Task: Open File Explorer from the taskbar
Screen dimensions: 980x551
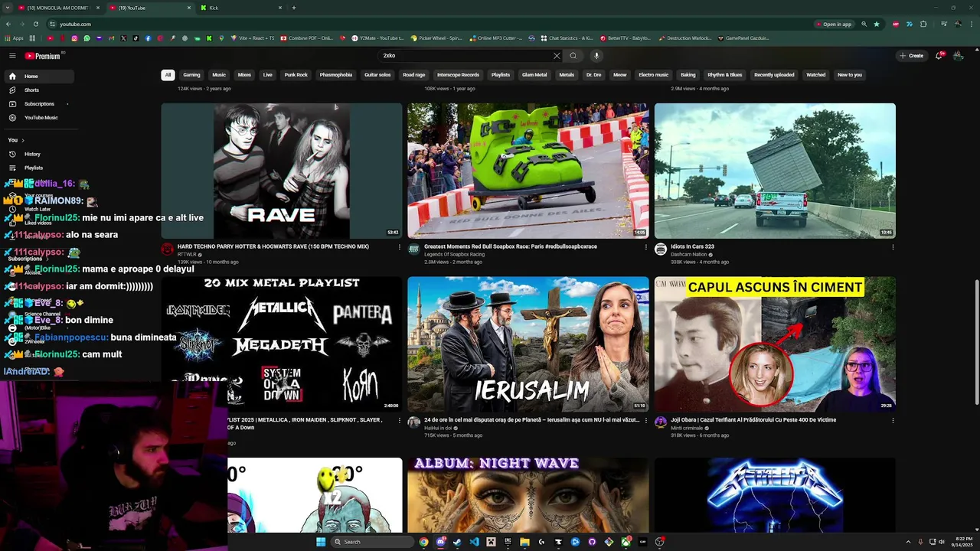Action: 524,542
